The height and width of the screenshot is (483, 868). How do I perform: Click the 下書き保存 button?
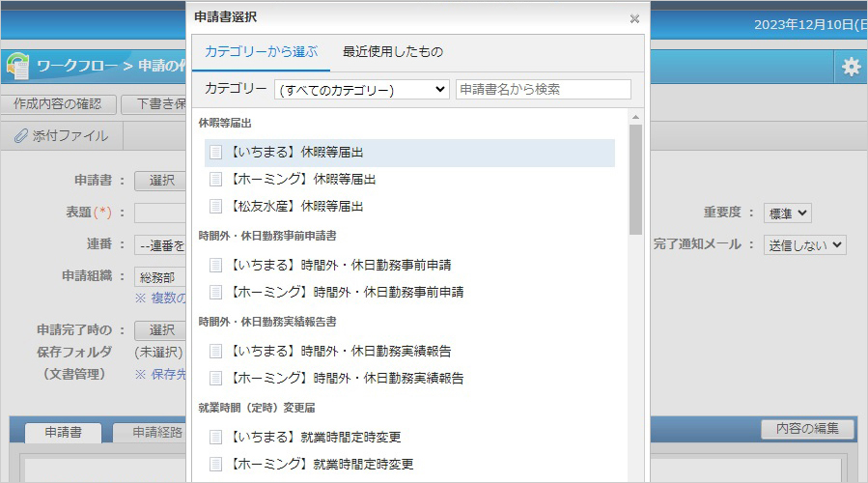click(x=154, y=104)
